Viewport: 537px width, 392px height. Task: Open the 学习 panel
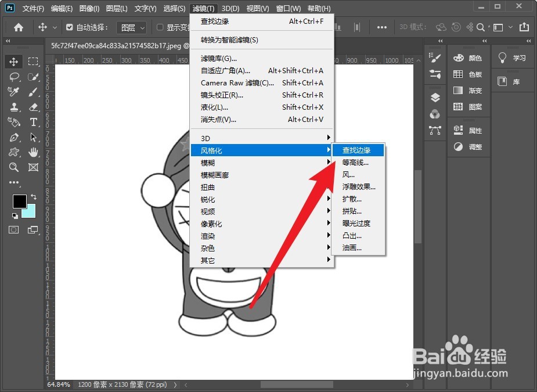(x=513, y=58)
